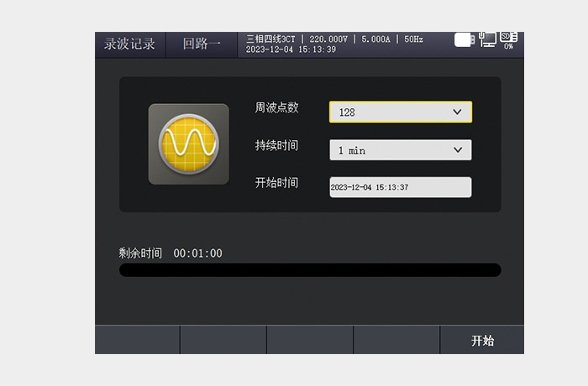Click the SD card 0% icon

pyautogui.click(x=509, y=40)
